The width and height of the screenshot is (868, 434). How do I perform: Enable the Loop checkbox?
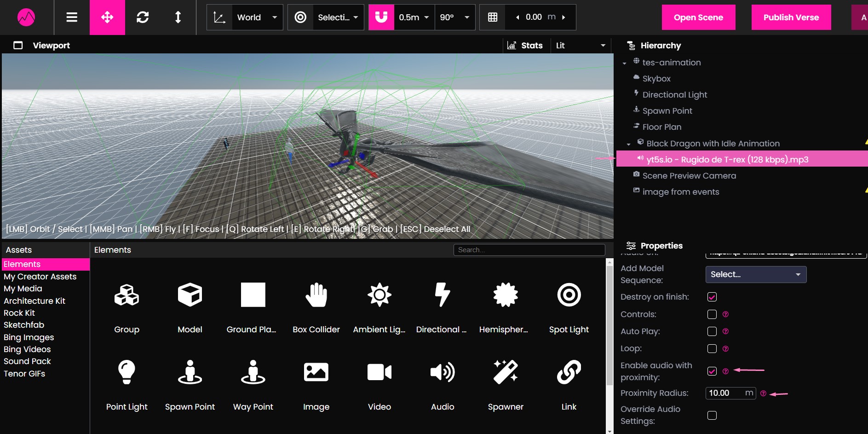[x=712, y=348]
